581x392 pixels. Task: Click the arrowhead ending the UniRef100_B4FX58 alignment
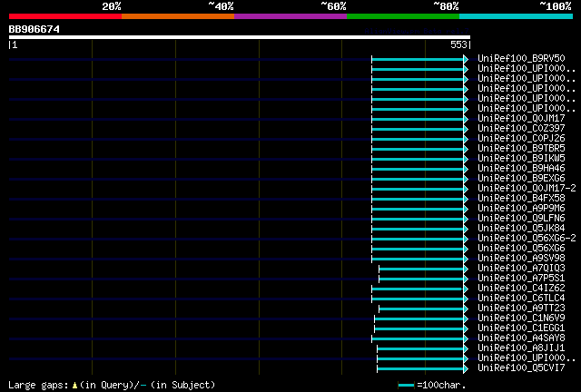(x=466, y=200)
